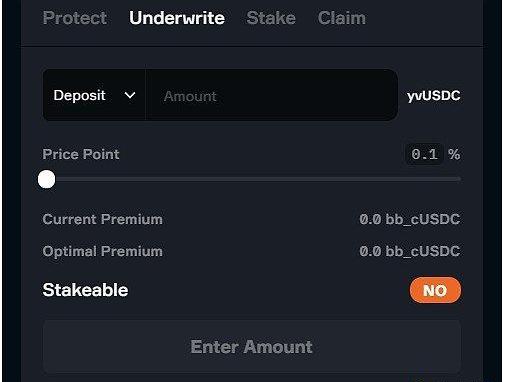Click the Enter Amount button
This screenshot has height=382, width=505.
pyautogui.click(x=252, y=347)
